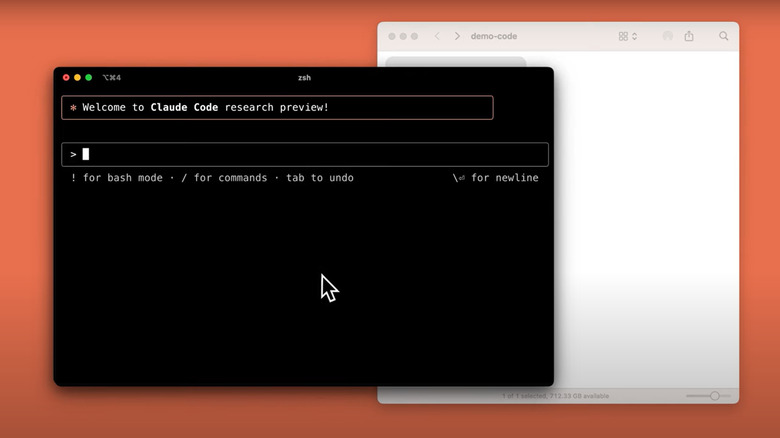780x438 pixels.
Task: Click the orange asterisk in welcome banner
Action: (73, 108)
